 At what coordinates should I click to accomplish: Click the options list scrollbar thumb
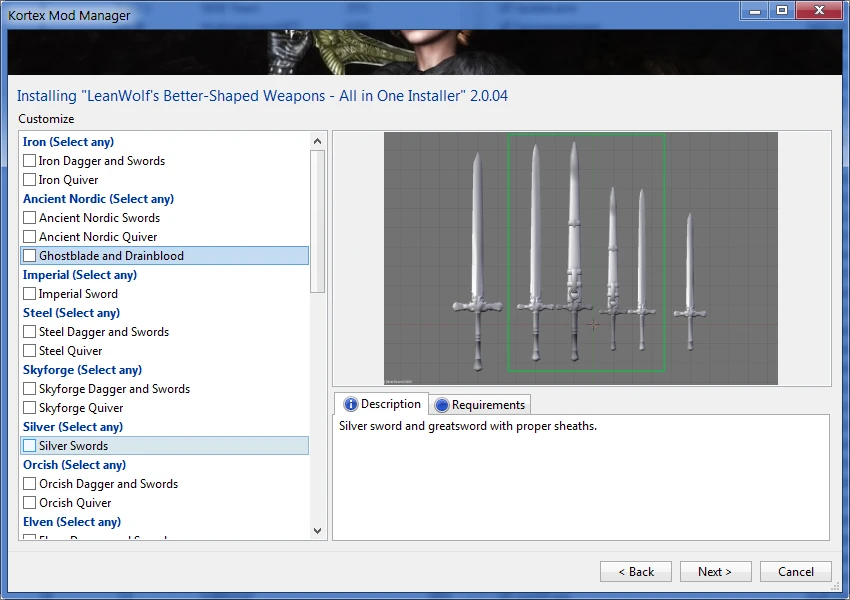coord(318,220)
